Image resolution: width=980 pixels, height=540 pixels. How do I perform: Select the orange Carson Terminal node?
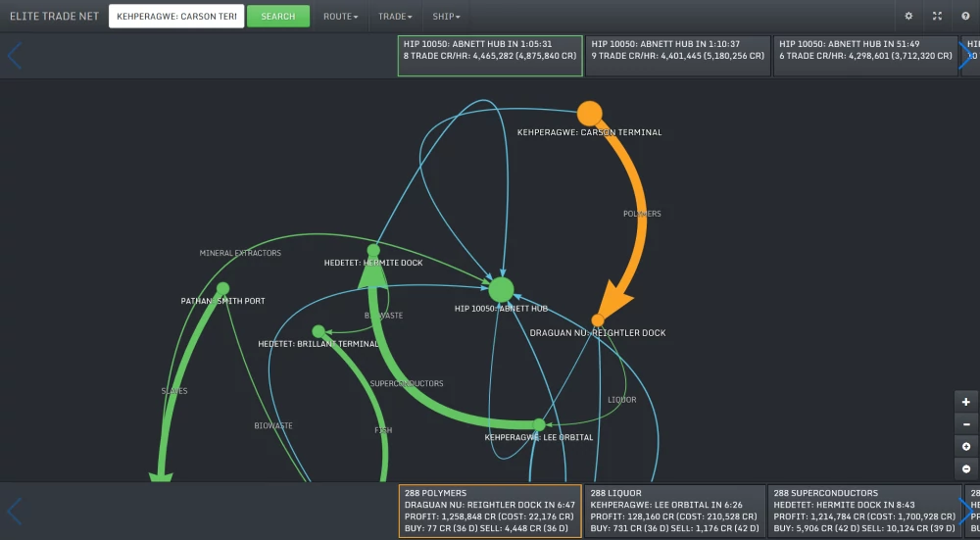pyautogui.click(x=589, y=114)
